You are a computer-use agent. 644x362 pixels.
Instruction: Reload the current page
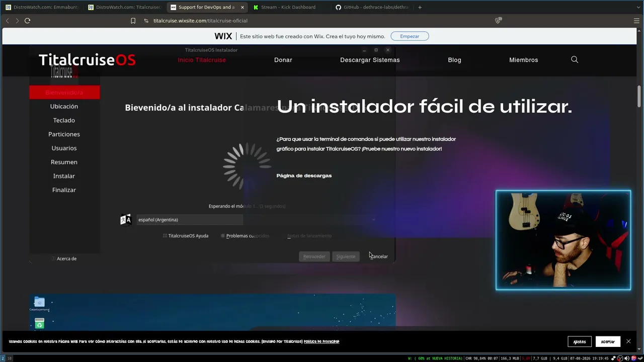tap(28, 21)
